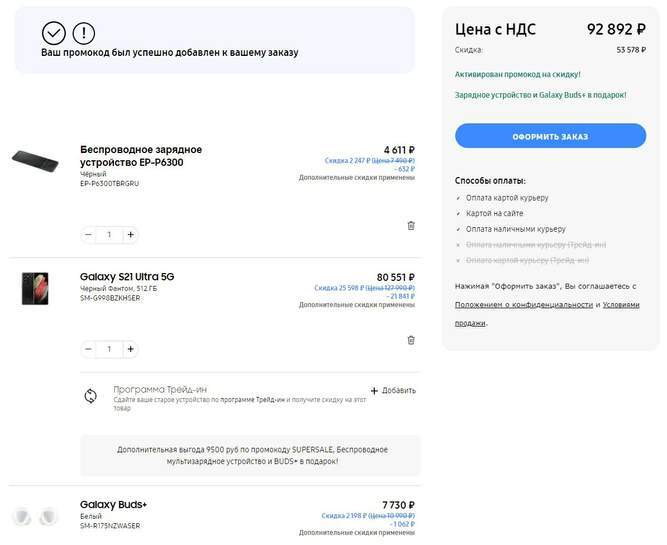
Task: Delete wireless charger EP-P6300 with trash icon
Action: click(x=411, y=226)
